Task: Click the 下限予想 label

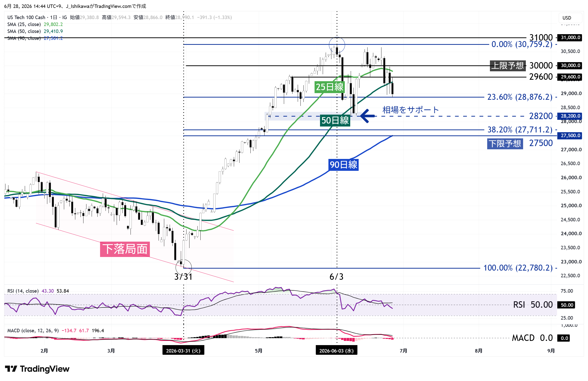Action: [505, 144]
